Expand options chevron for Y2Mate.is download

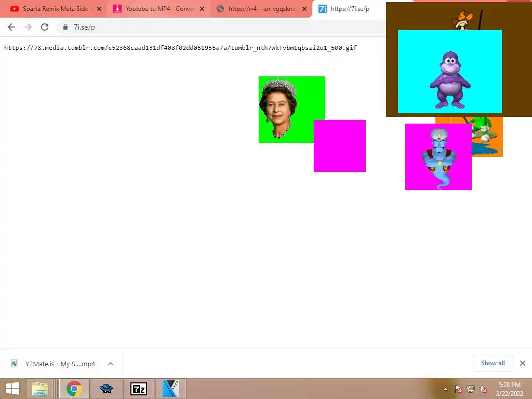pyautogui.click(x=111, y=364)
